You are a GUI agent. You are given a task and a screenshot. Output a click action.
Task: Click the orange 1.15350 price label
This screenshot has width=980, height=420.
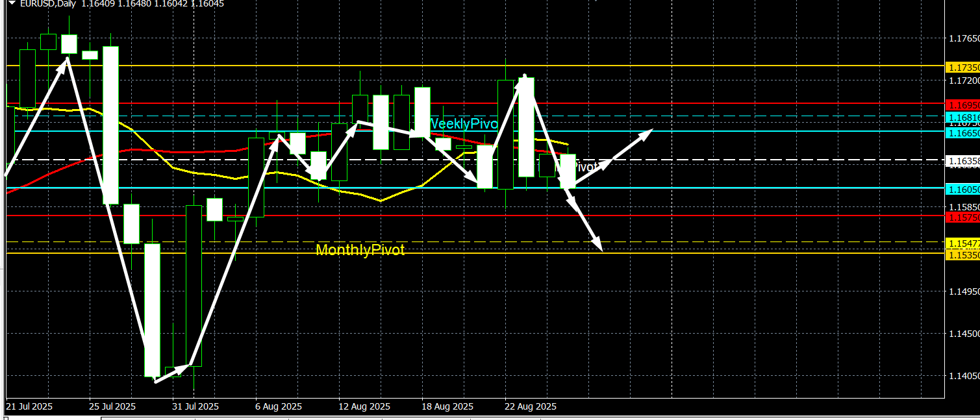point(964,255)
